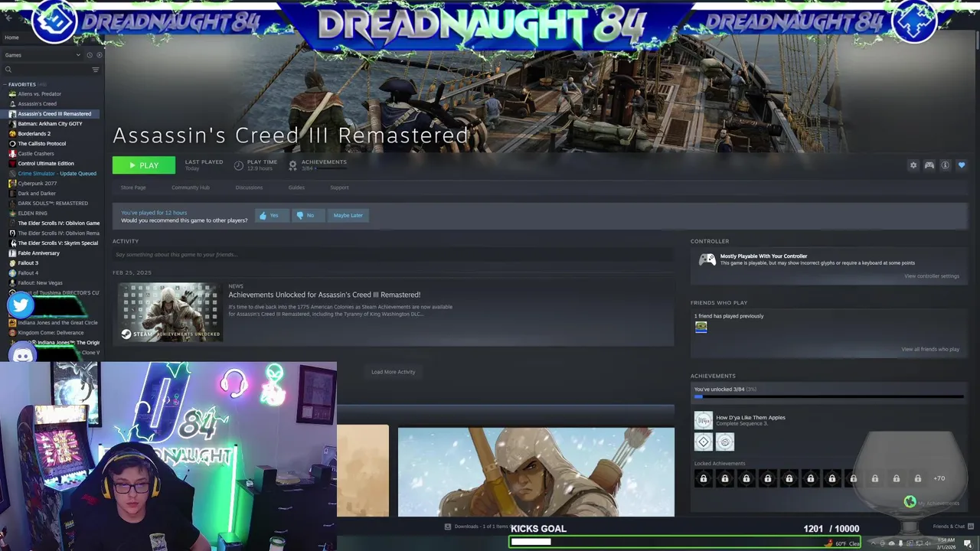Open game settings gear icon
Viewport: 980px width, 551px height.
913,165
